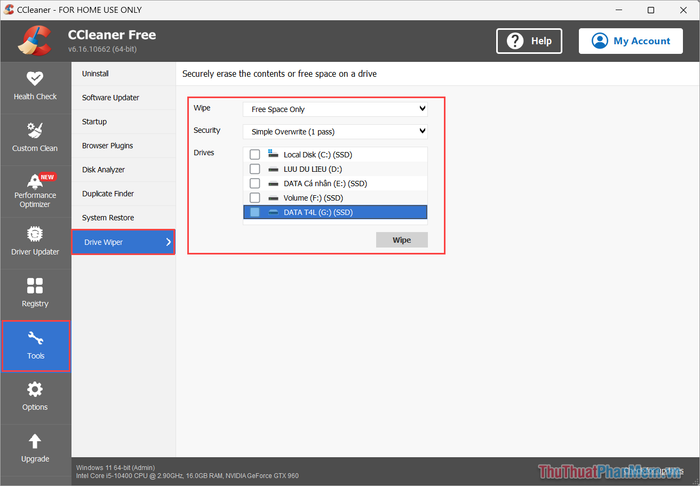Click the CCleaner title bar app icon
700x486 pixels.
tap(9, 9)
